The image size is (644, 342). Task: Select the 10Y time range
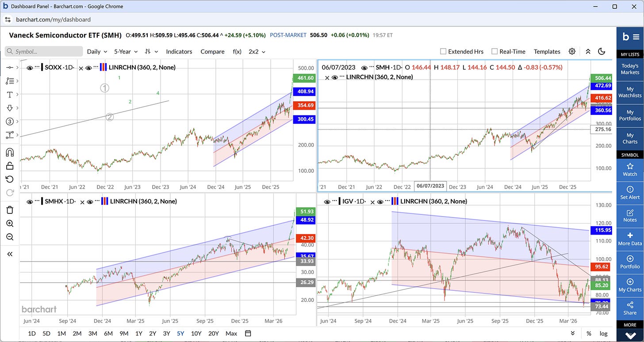click(196, 333)
